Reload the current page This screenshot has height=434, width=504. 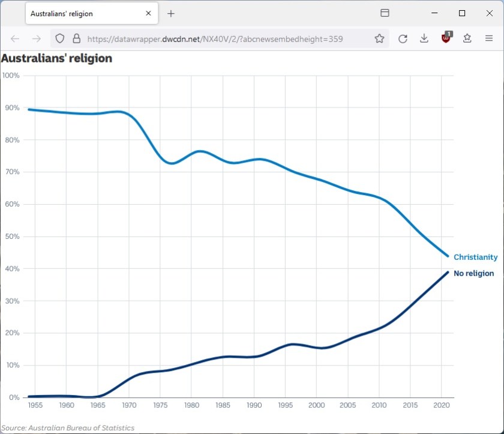pyautogui.click(x=403, y=38)
